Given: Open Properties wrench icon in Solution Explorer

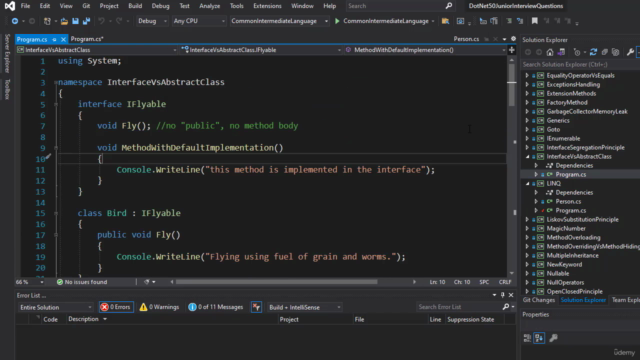Looking at the screenshot, I should [630, 52].
